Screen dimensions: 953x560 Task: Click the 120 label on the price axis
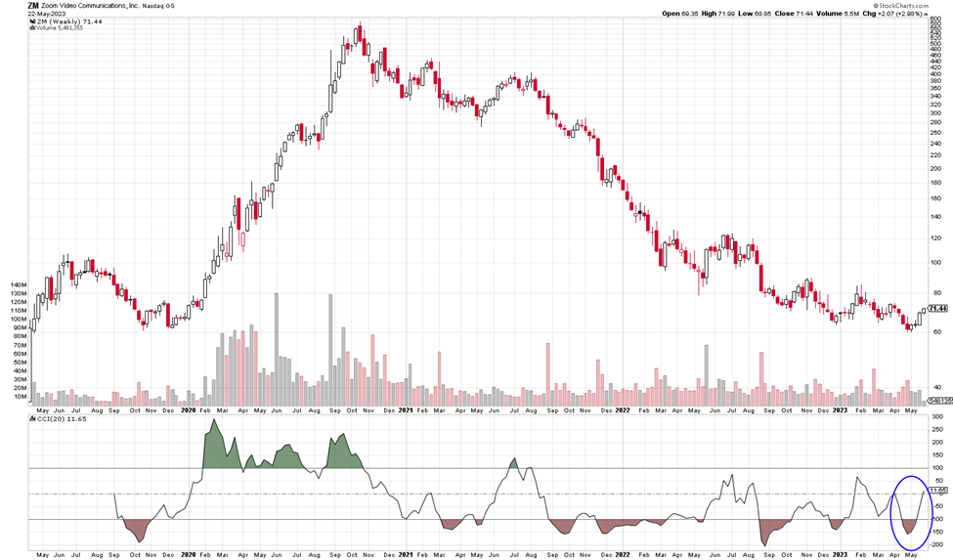coord(936,238)
